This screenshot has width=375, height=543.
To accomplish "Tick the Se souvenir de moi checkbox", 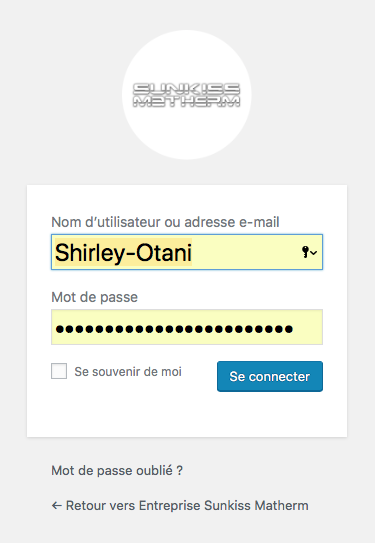I will 59,371.
